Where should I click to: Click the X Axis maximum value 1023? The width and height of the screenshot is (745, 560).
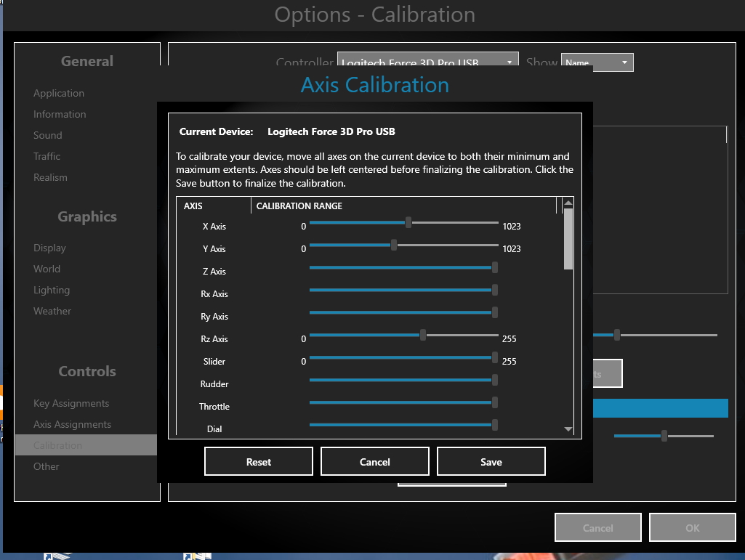(x=512, y=227)
